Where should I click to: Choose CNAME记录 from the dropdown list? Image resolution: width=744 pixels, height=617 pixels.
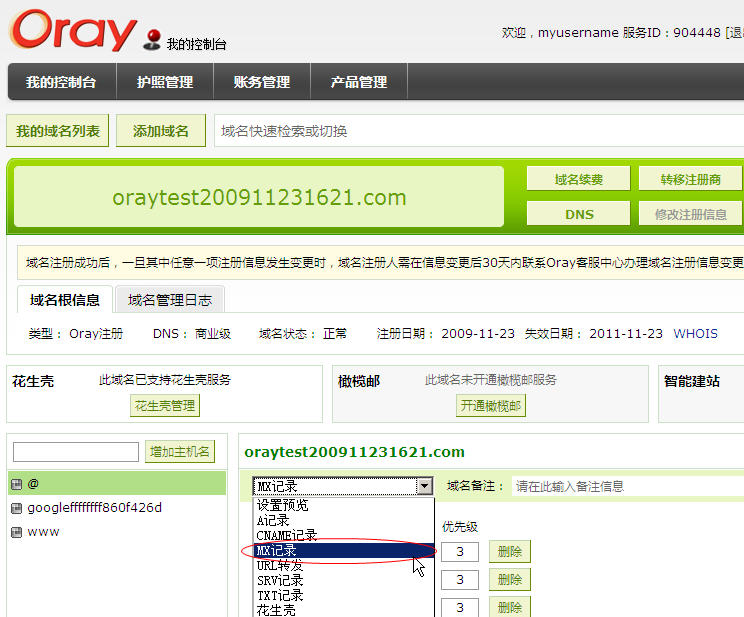[x=344, y=535]
